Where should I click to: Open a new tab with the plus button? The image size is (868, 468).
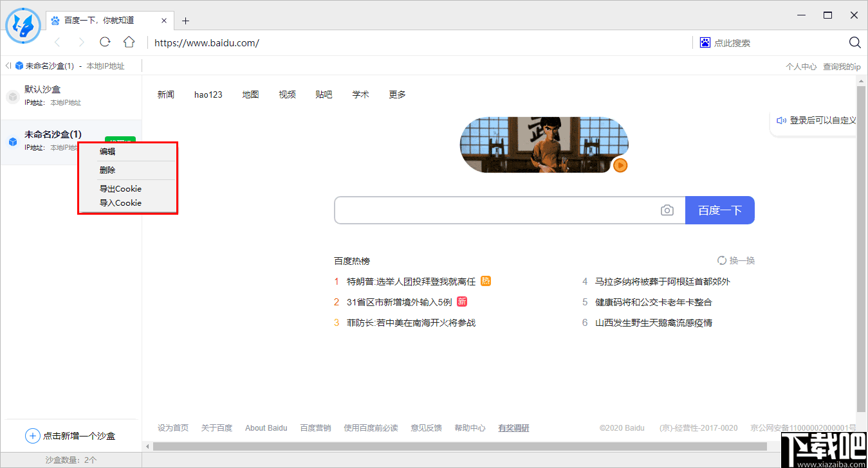185,20
